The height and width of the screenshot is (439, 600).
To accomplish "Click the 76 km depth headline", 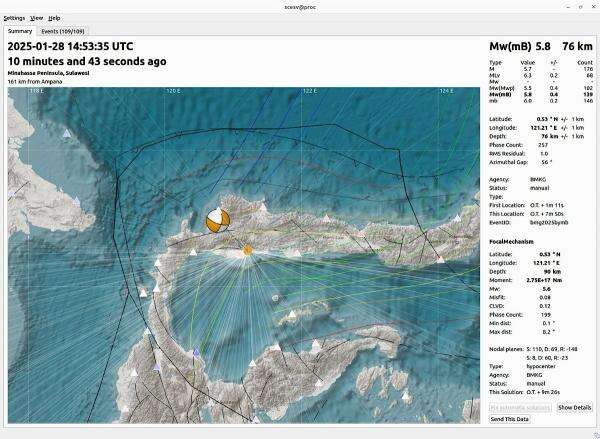I will (x=577, y=46).
